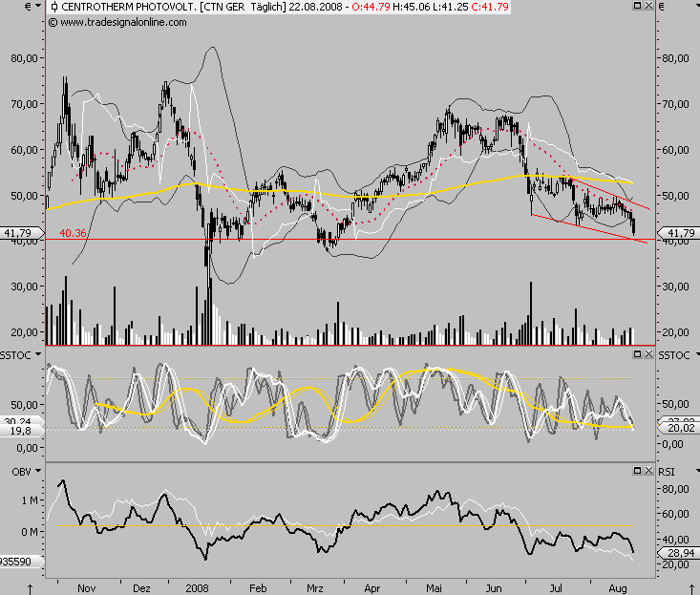Screen dimensions: 700x595
Task: Click the 28,94 RSI value marker
Action: pyautogui.click(x=678, y=554)
